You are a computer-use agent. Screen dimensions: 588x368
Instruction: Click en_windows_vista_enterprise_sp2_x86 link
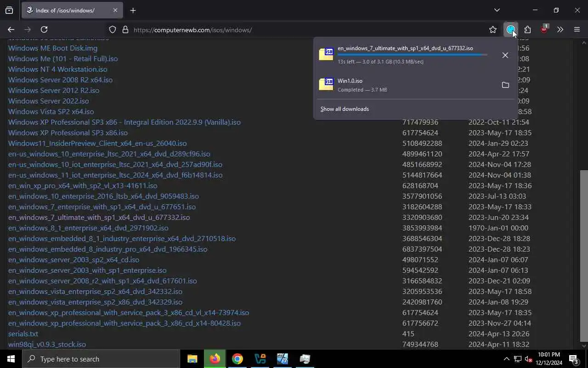(95, 302)
